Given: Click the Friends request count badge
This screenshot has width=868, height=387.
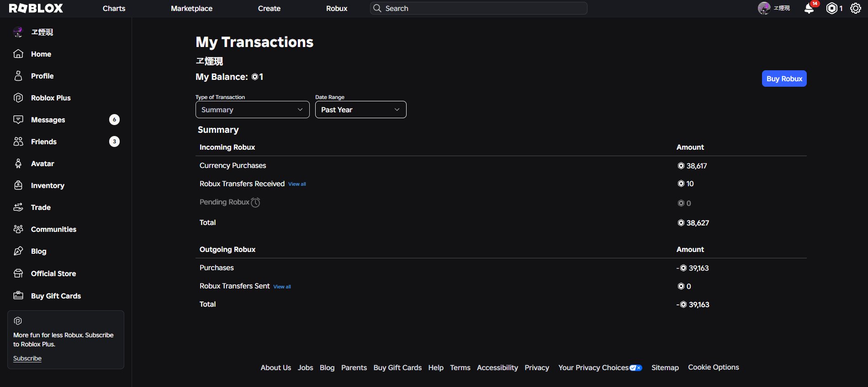Looking at the screenshot, I should pos(114,141).
